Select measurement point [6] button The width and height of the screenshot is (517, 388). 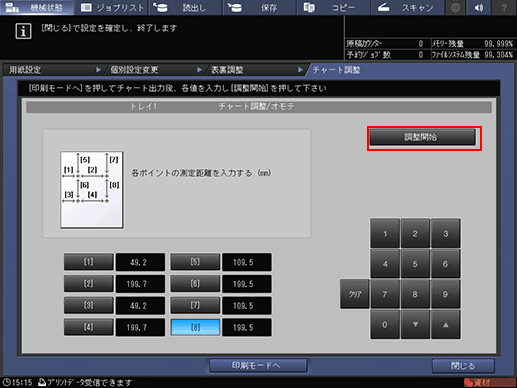[x=195, y=284]
